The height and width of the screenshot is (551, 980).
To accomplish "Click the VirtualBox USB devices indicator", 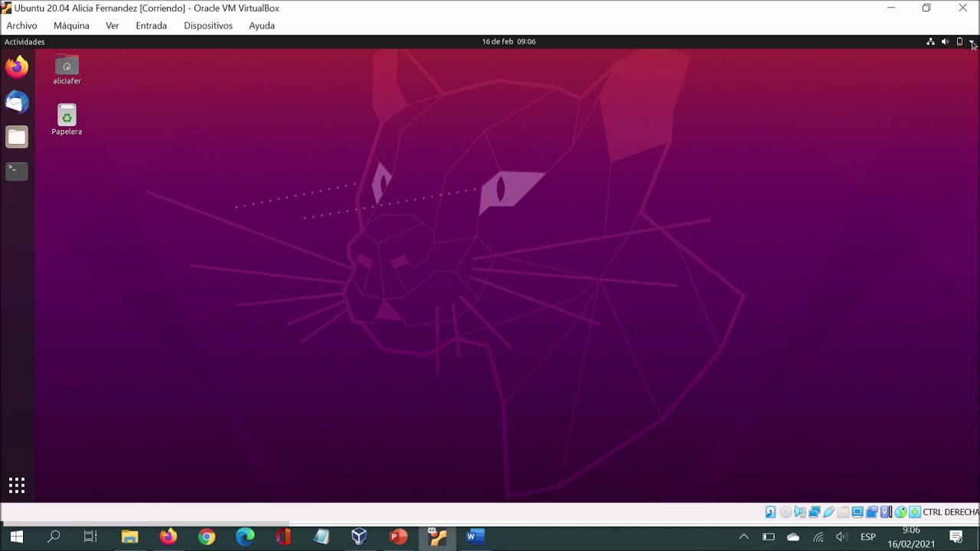I will click(x=828, y=512).
